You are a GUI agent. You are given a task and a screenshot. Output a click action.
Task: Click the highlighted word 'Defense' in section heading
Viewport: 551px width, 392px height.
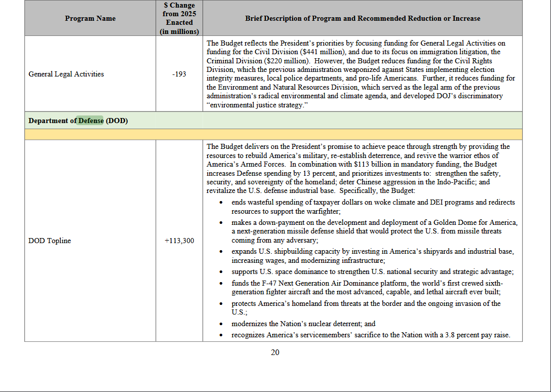coord(91,121)
